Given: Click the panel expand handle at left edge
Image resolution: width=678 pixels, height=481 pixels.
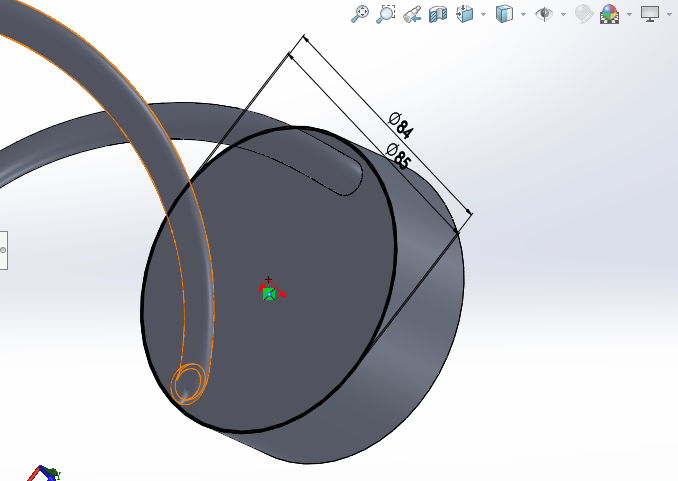Looking at the screenshot, I should point(3,250).
